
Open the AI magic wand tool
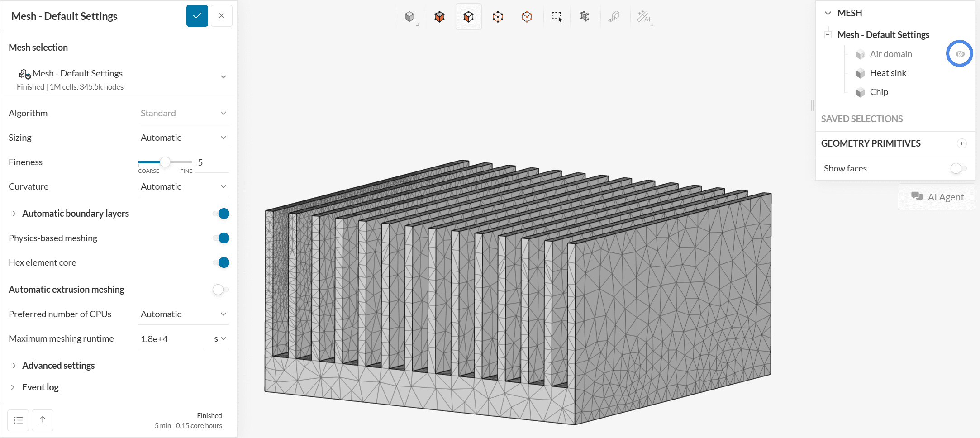click(x=643, y=17)
